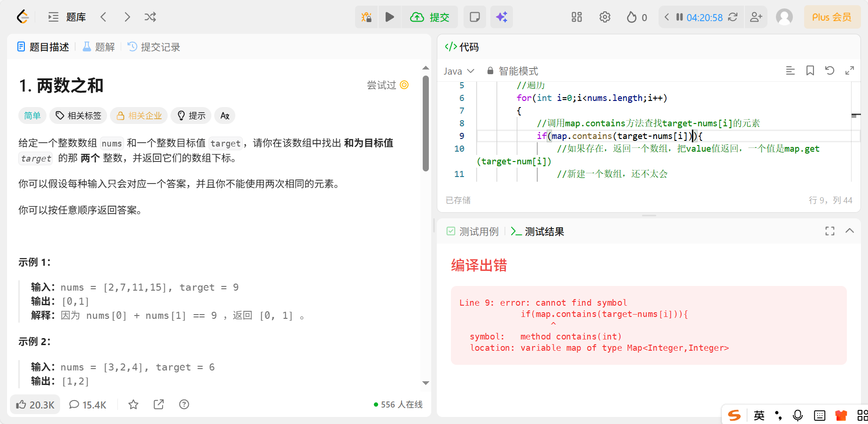Run code with the play button

(x=389, y=17)
